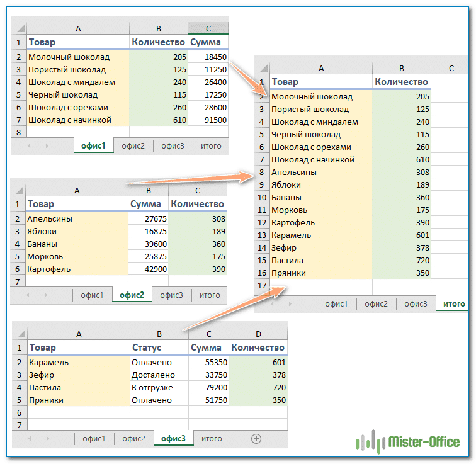
Task: Open офис1 tab in the panel where итого is active
Action: [x=336, y=303]
